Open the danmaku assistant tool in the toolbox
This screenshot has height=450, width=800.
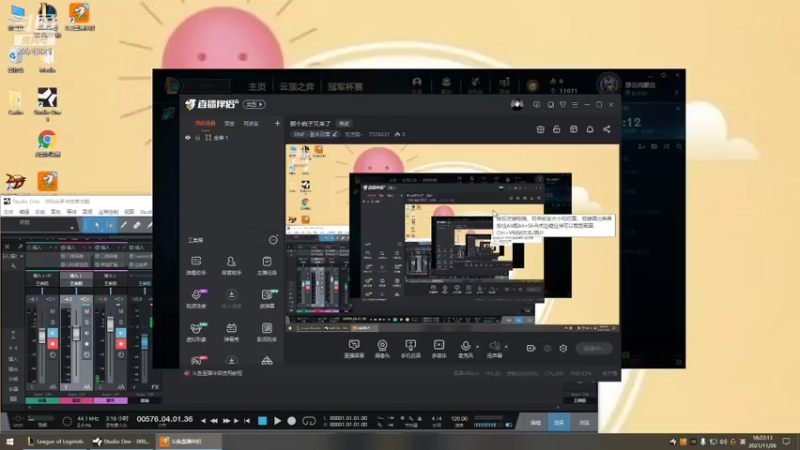pyautogui.click(x=196, y=265)
